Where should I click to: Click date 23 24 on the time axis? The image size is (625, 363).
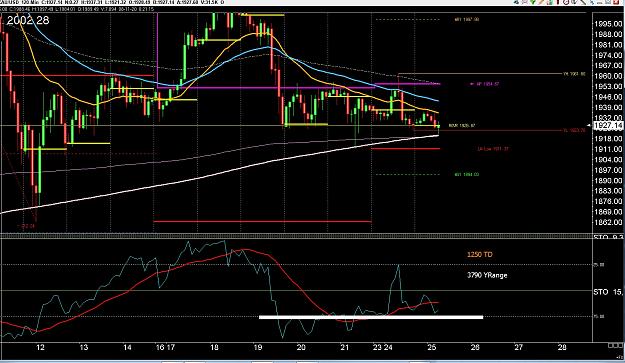[x=383, y=347]
